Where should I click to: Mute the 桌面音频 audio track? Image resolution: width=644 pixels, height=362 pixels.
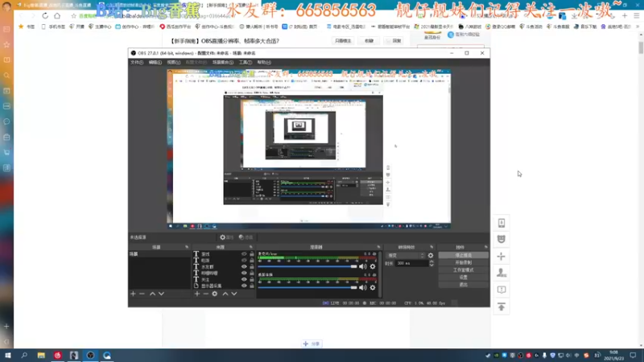click(363, 288)
